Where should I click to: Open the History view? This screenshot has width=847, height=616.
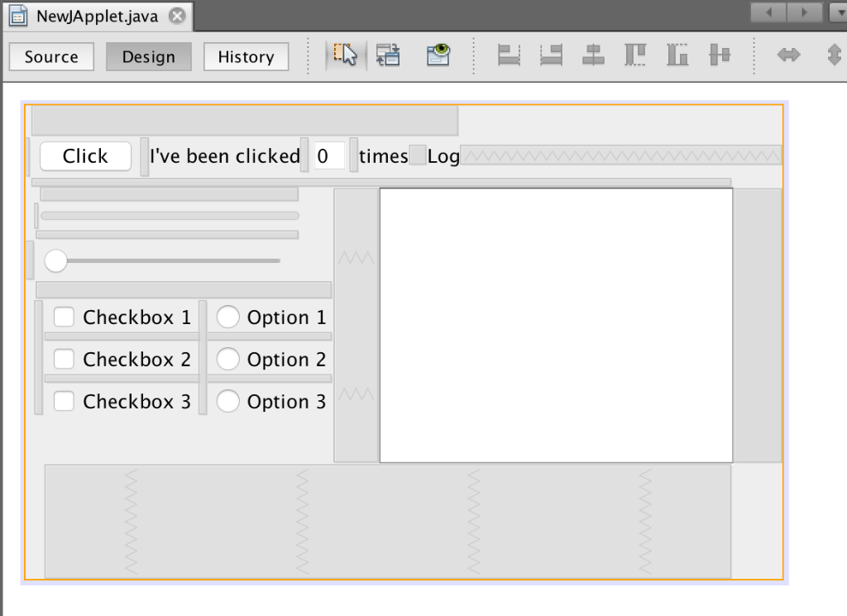(246, 57)
